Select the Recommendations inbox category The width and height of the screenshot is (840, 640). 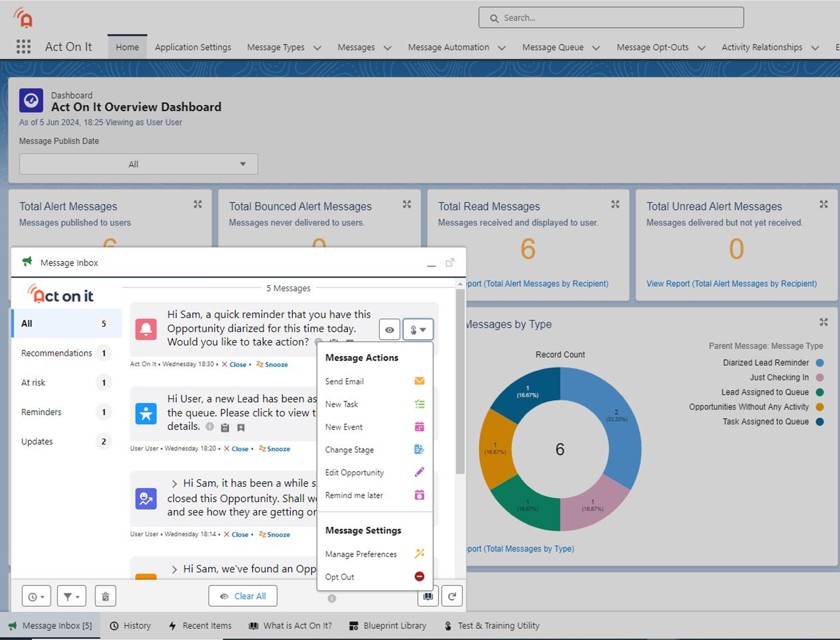point(67,353)
